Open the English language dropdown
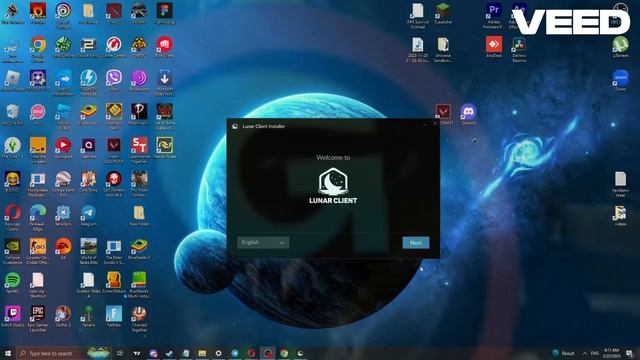The height and width of the screenshot is (360, 640). 263,242
